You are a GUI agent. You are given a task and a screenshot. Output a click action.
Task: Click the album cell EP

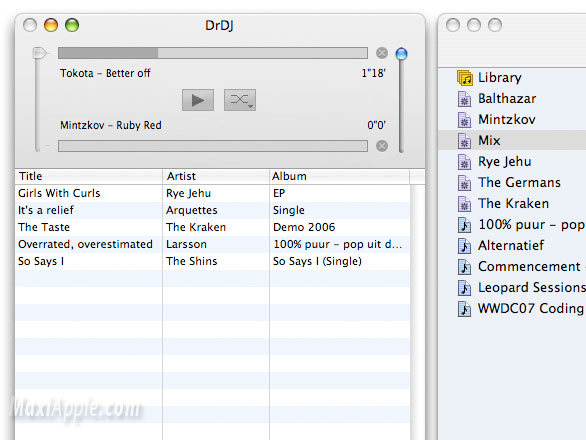279,193
